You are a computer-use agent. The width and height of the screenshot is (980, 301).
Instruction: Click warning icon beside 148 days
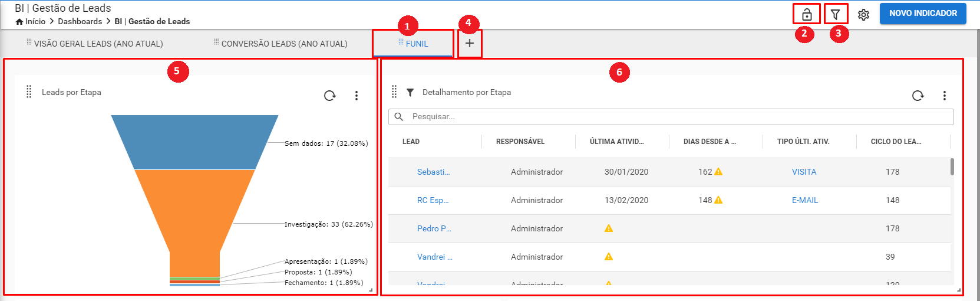coord(718,200)
